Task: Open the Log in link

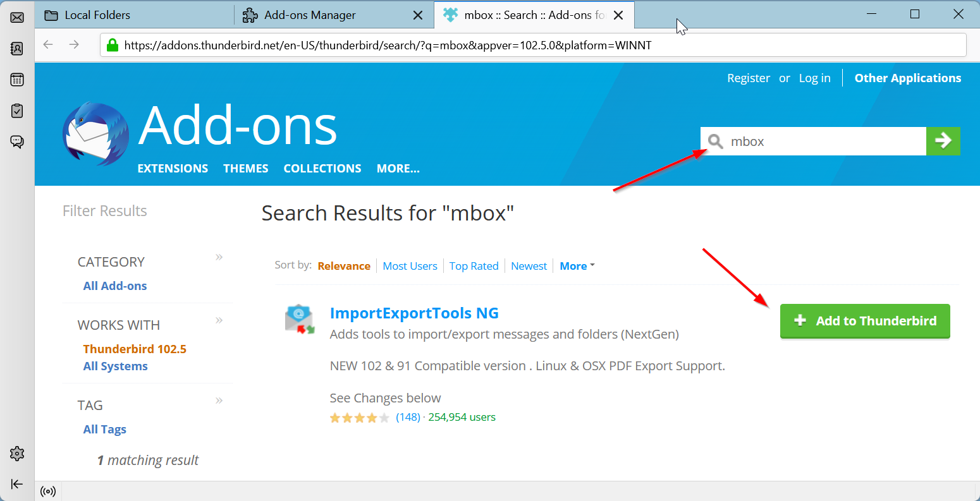Action: (x=814, y=78)
